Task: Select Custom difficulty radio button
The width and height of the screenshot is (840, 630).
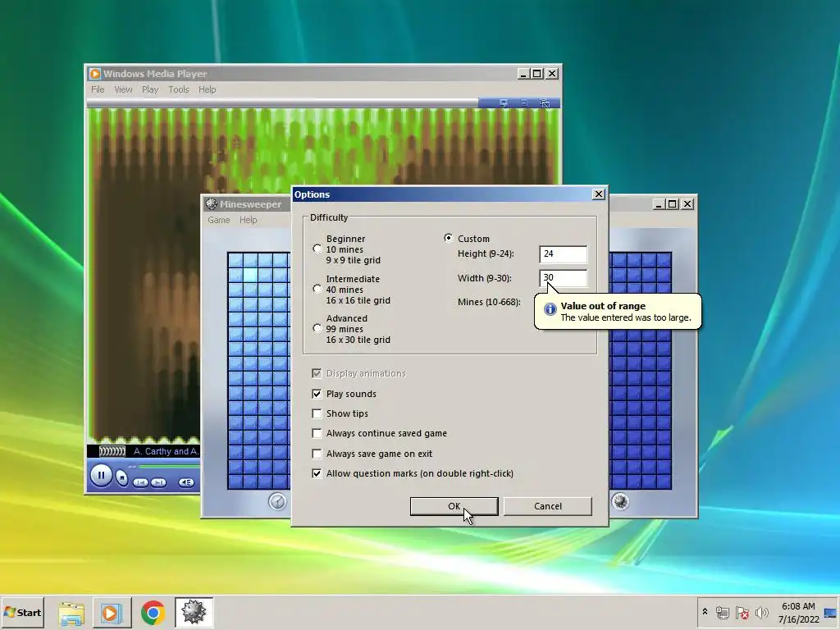Action: coord(449,238)
